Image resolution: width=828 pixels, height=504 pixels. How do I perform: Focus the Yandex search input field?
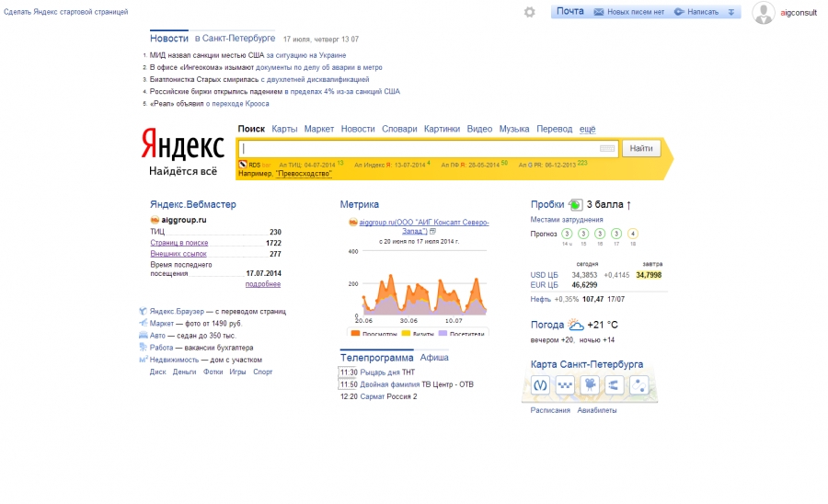428,149
